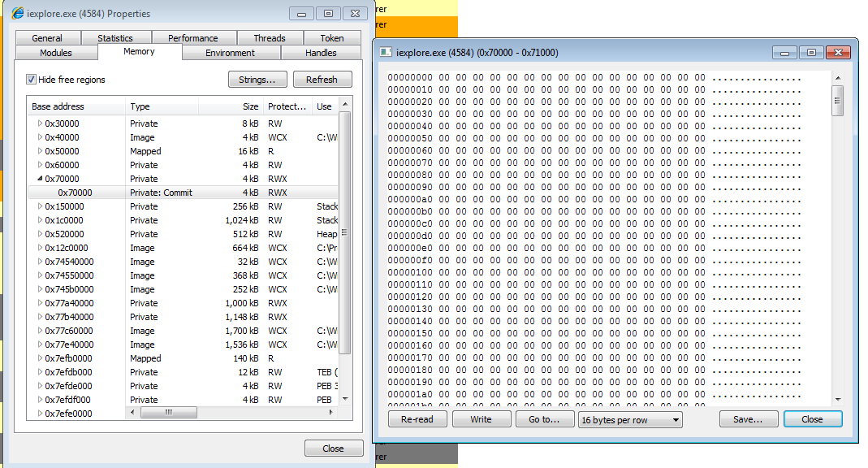The image size is (868, 468).
Task: Select the 0x7efb0000 Mapped row
Action: click(183, 358)
